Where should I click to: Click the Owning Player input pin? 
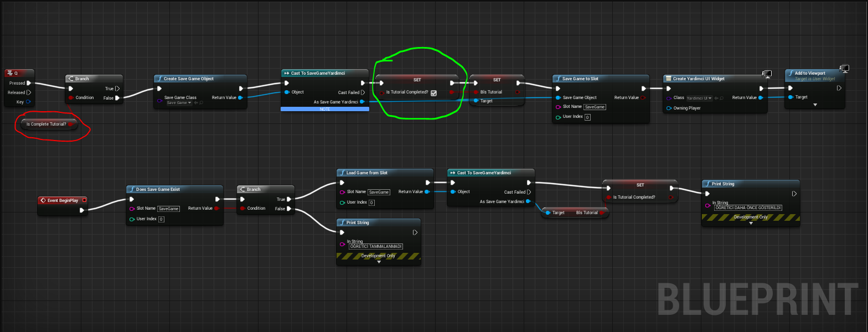669,108
